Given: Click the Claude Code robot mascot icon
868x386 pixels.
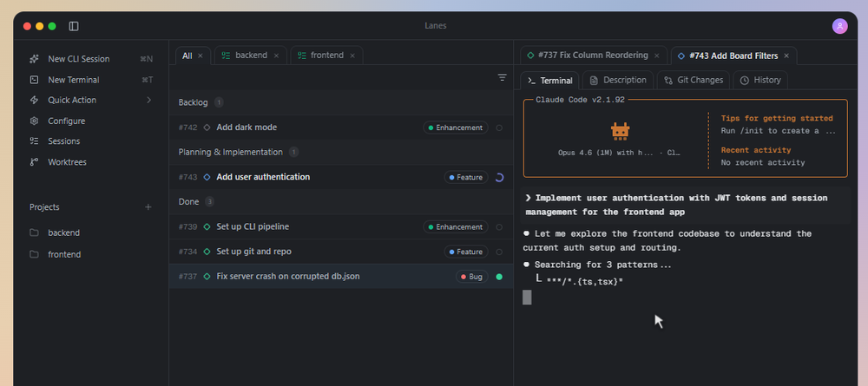Looking at the screenshot, I should 620,131.
